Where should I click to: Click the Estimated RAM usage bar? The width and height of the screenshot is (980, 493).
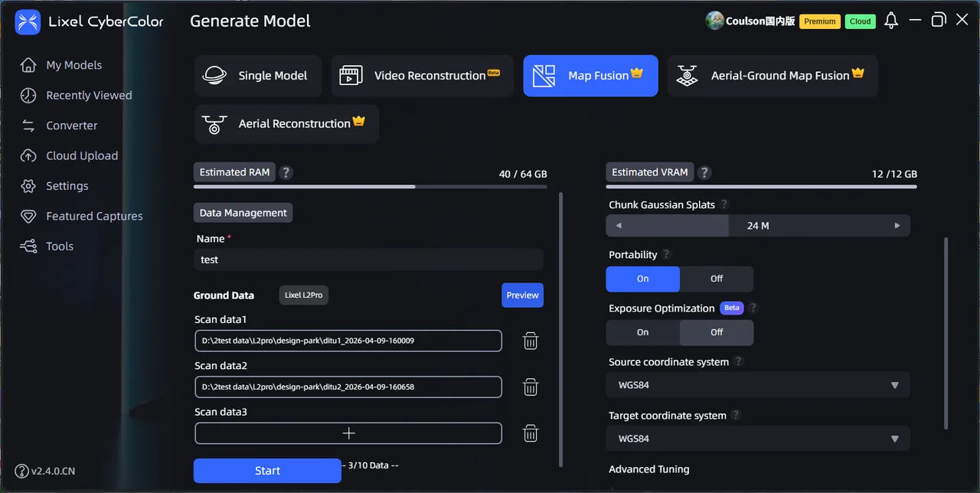pyautogui.click(x=371, y=186)
